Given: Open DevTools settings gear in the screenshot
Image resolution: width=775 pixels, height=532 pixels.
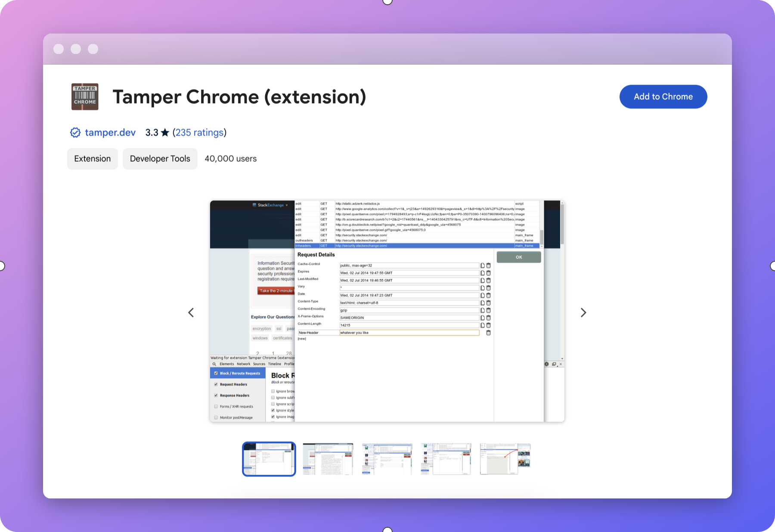Looking at the screenshot, I should [x=546, y=364].
